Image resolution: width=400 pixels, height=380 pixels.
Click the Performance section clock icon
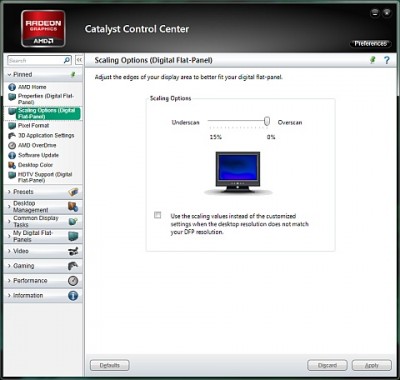point(73,281)
